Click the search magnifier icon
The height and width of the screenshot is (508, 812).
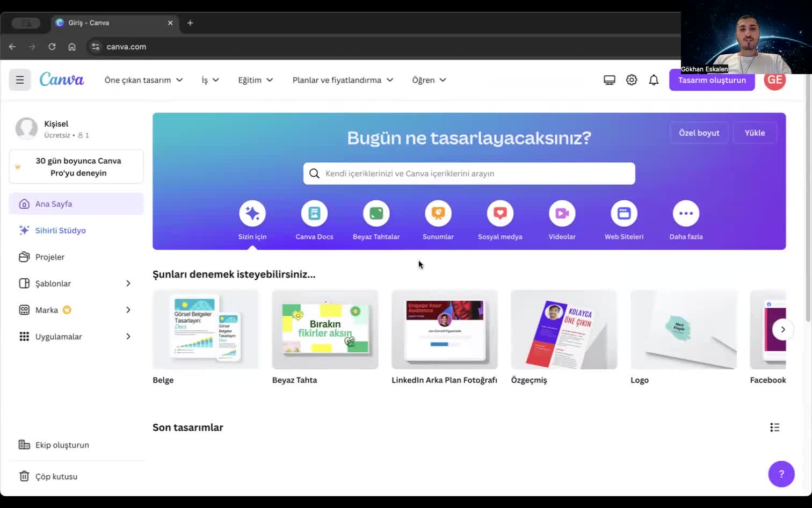pyautogui.click(x=315, y=173)
